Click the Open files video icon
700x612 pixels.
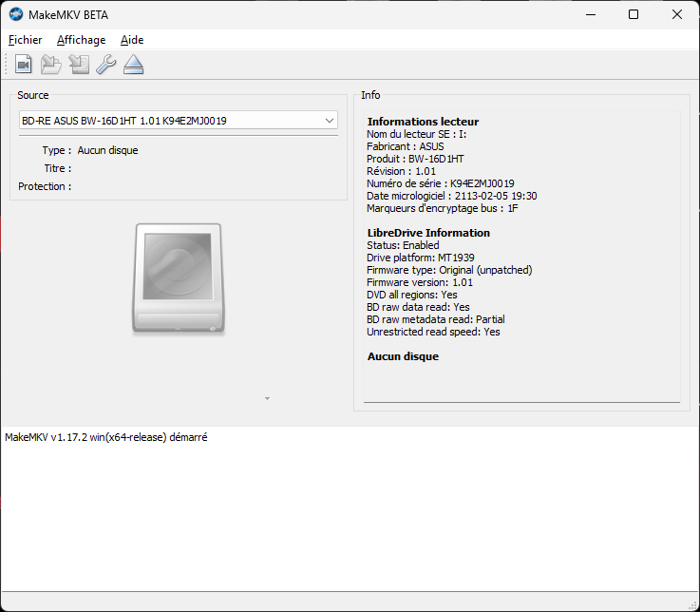(23, 65)
